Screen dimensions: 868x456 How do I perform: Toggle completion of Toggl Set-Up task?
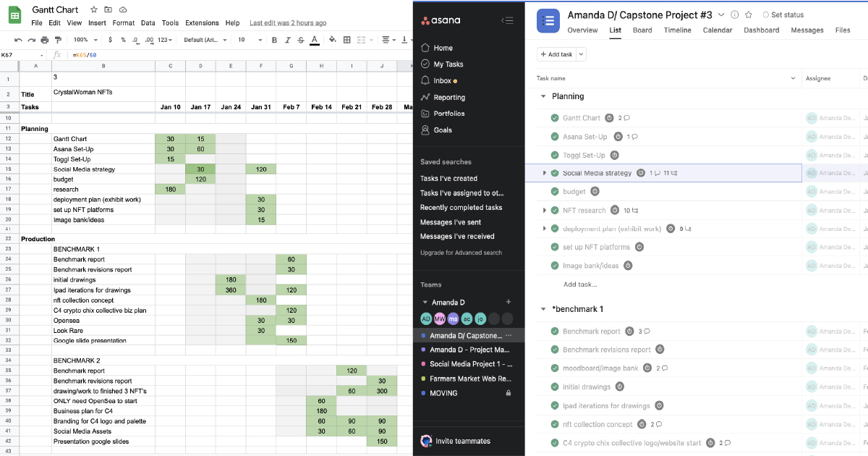[x=555, y=155]
